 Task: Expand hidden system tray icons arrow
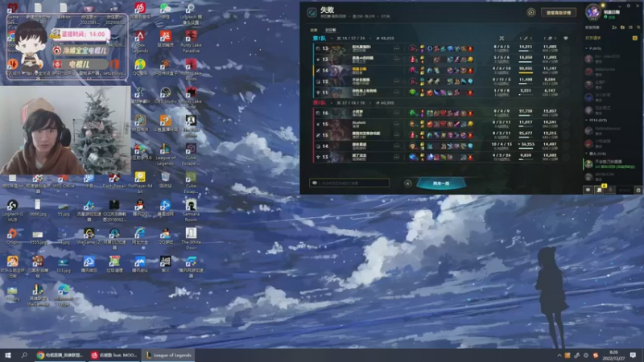tap(559, 356)
